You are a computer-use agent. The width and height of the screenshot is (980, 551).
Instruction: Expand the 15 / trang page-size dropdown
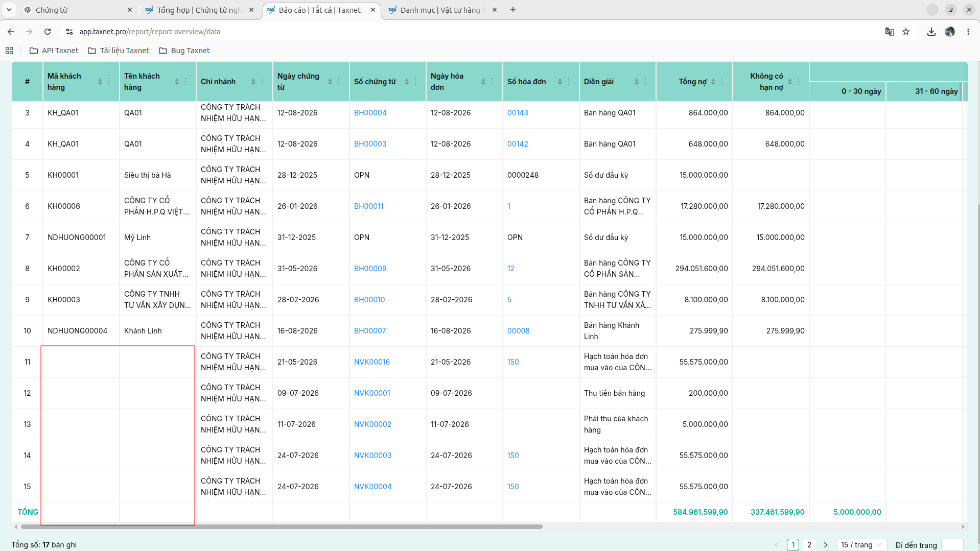point(862,545)
